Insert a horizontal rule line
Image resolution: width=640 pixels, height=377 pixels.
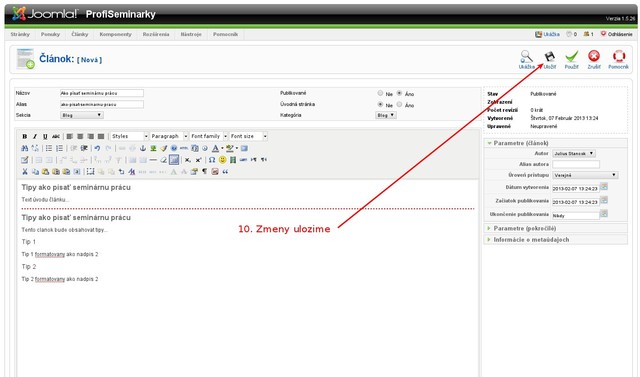153,160
